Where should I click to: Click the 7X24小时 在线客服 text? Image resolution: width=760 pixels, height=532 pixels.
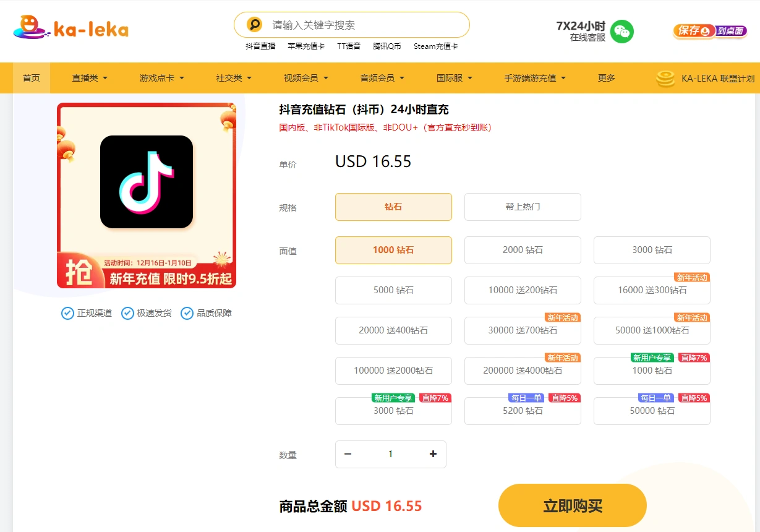pos(581,31)
